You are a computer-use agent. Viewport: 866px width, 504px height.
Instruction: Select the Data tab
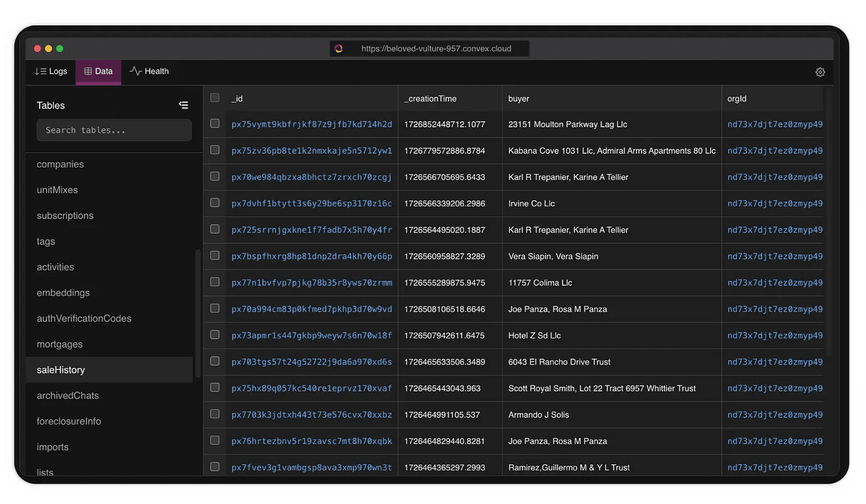[98, 72]
